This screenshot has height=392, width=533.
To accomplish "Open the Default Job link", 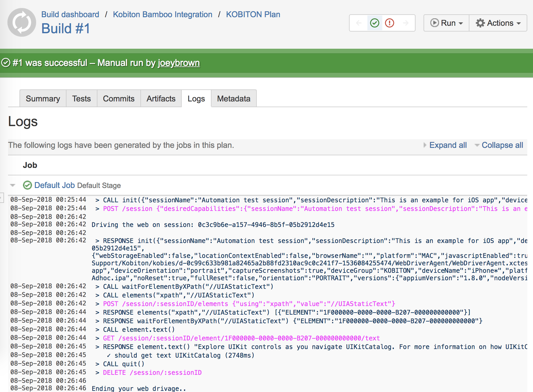I will click(54, 185).
